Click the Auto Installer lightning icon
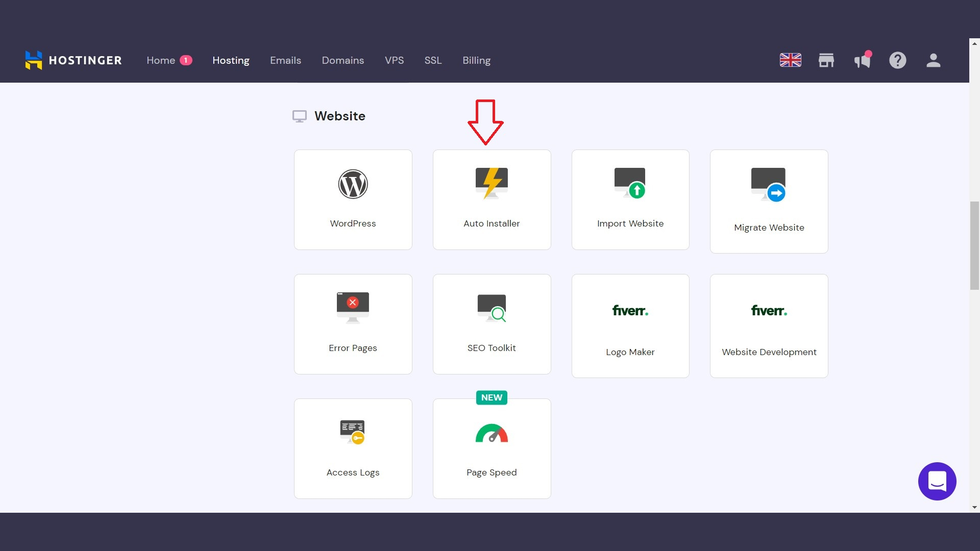The width and height of the screenshot is (980, 551). point(492,183)
